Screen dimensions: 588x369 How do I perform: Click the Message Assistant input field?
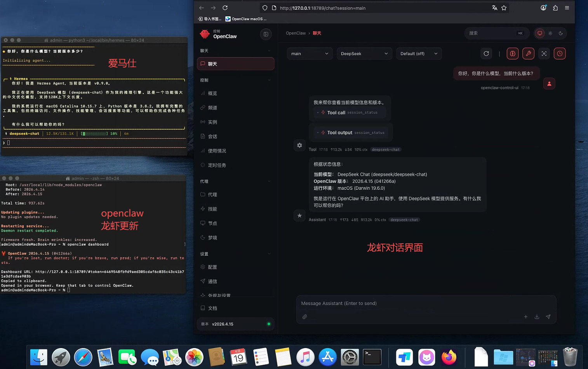click(426, 303)
